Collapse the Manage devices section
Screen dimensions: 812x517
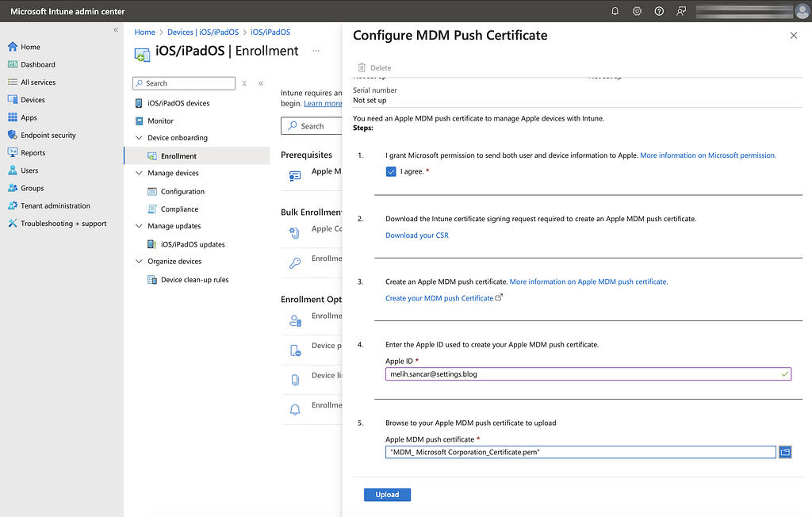pos(139,173)
